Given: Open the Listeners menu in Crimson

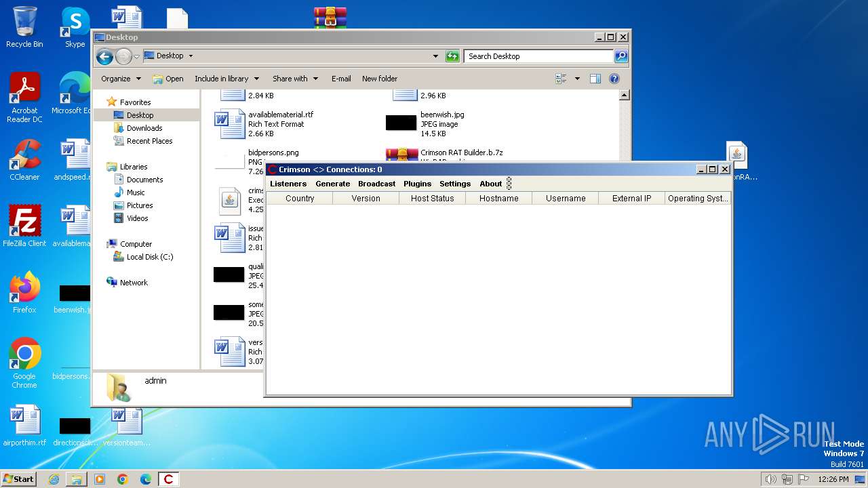Looking at the screenshot, I should click(288, 184).
